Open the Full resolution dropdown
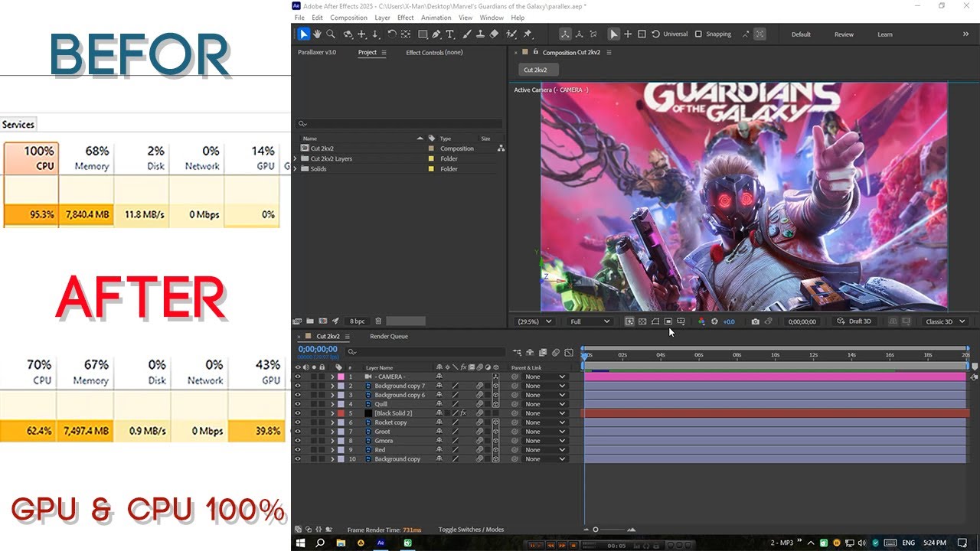 click(x=590, y=321)
